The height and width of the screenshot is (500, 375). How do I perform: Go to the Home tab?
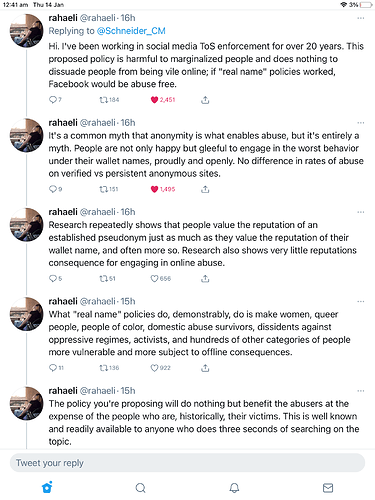click(47, 487)
